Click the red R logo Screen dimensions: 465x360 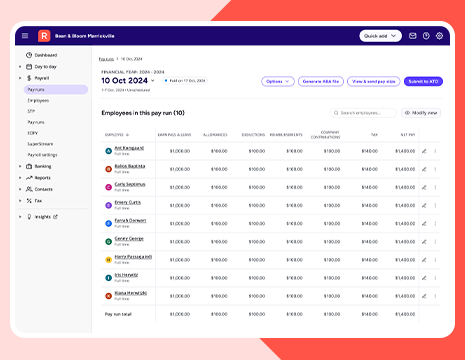[x=44, y=36]
